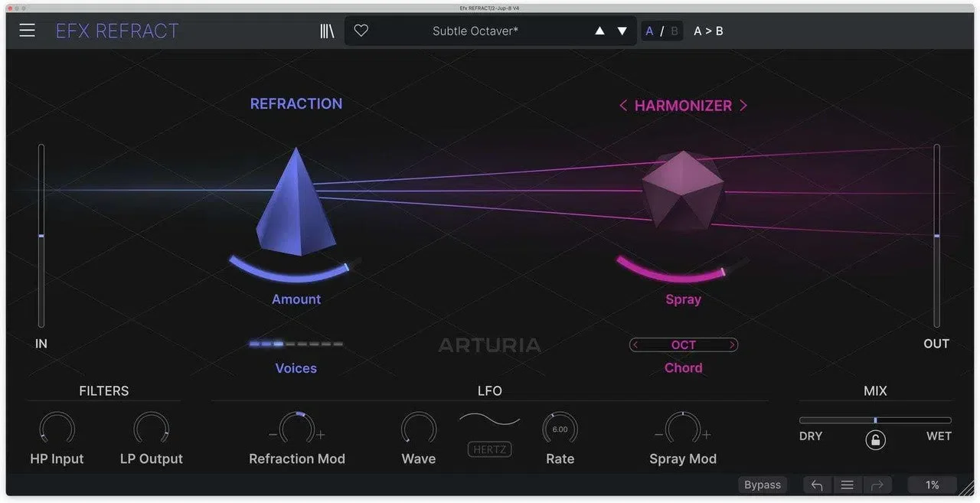Click the pink harmonizer polyhedron
Image resolution: width=980 pixels, height=503 pixels.
point(682,190)
